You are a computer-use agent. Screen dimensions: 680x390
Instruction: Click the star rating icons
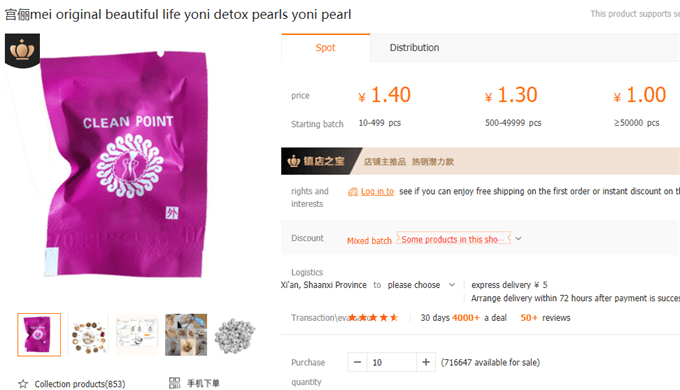(x=373, y=318)
